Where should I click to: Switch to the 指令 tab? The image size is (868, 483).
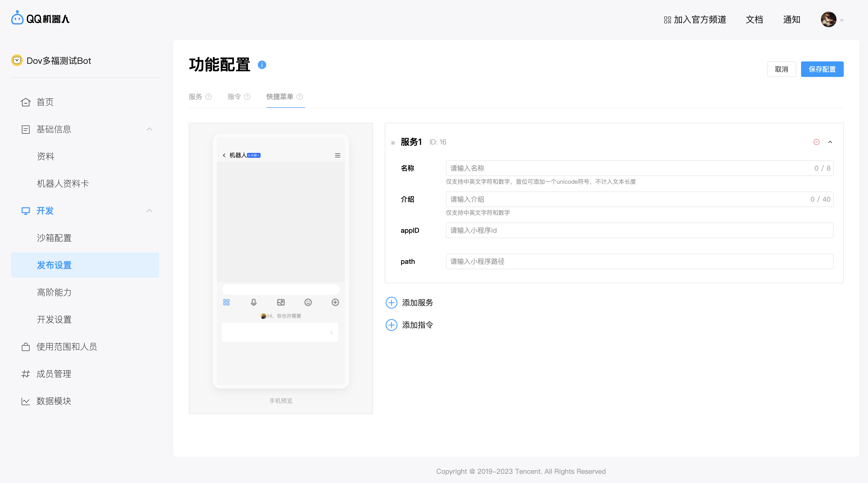pyautogui.click(x=234, y=97)
